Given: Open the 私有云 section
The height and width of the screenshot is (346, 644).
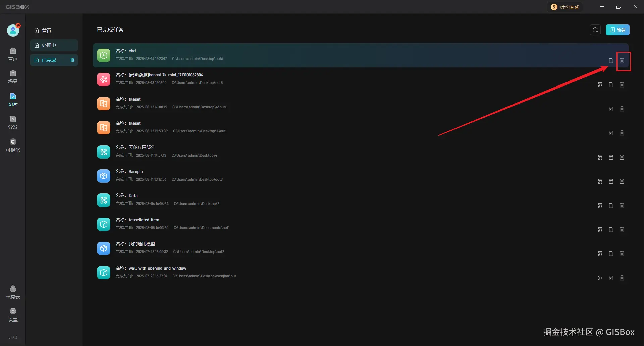Looking at the screenshot, I should pos(13,292).
